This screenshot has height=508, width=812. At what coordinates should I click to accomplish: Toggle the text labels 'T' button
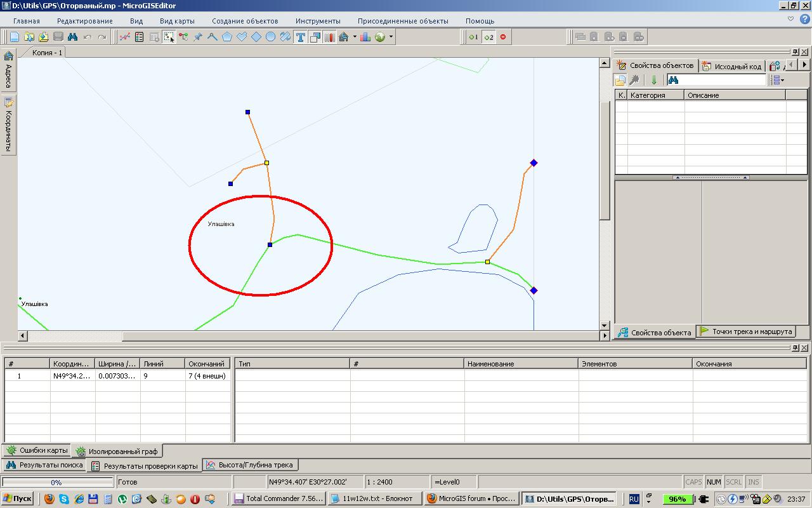tap(300, 37)
